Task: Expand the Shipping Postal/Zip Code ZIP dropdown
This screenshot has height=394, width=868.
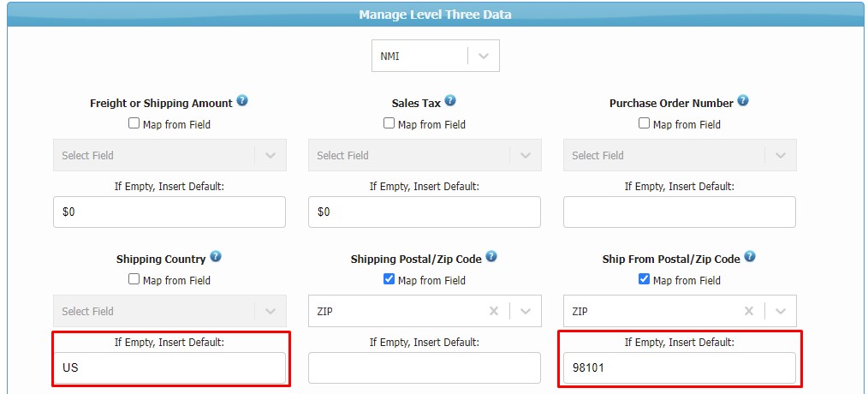Action: tap(526, 312)
